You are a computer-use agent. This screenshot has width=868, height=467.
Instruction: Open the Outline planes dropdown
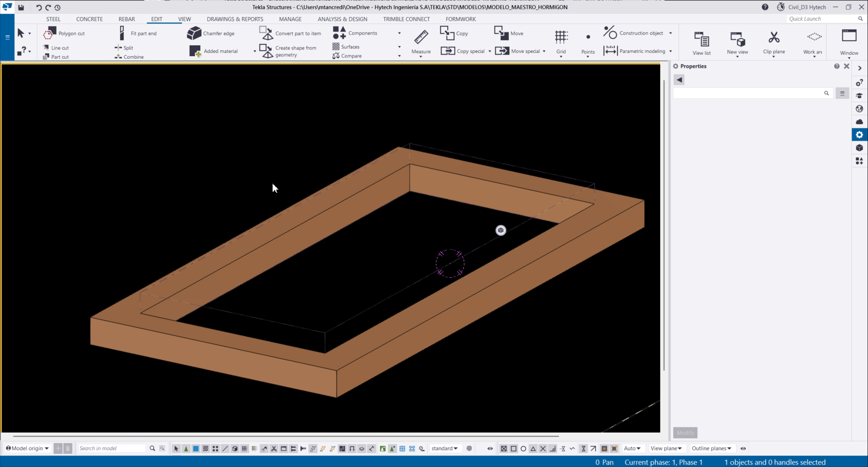coord(711,448)
